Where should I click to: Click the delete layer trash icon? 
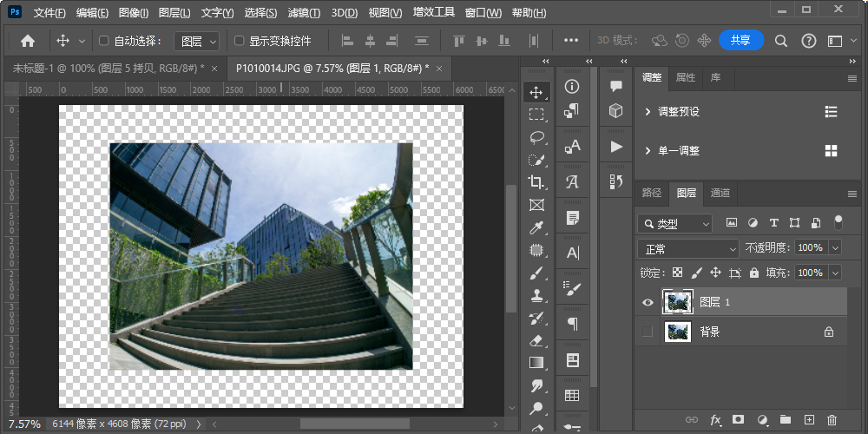[832, 420]
